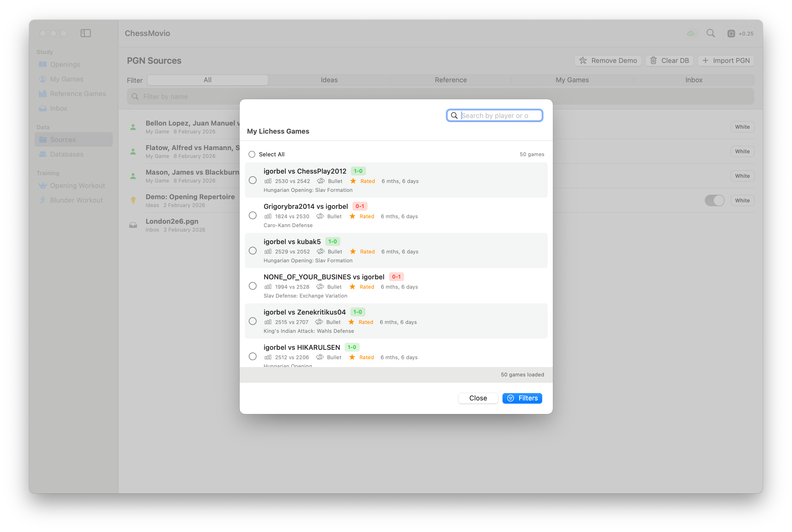Switch to the Reference filter tab
Screen dimensions: 792x532
(451, 80)
